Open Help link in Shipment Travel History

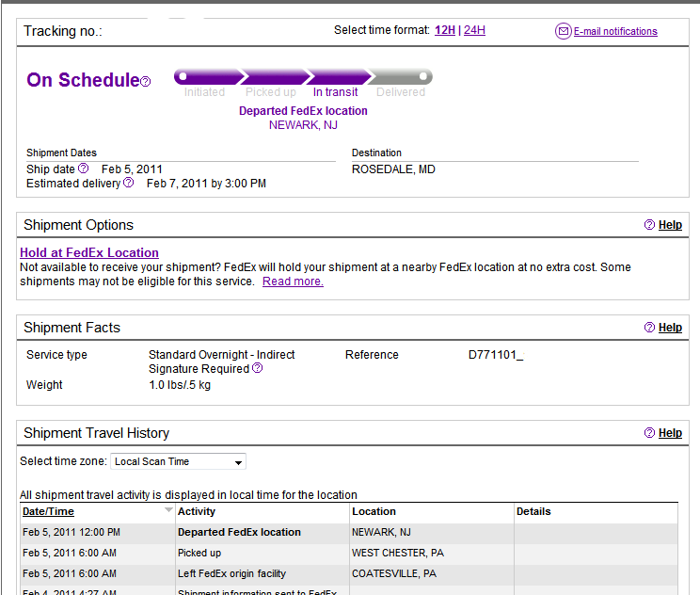pyautogui.click(x=670, y=433)
